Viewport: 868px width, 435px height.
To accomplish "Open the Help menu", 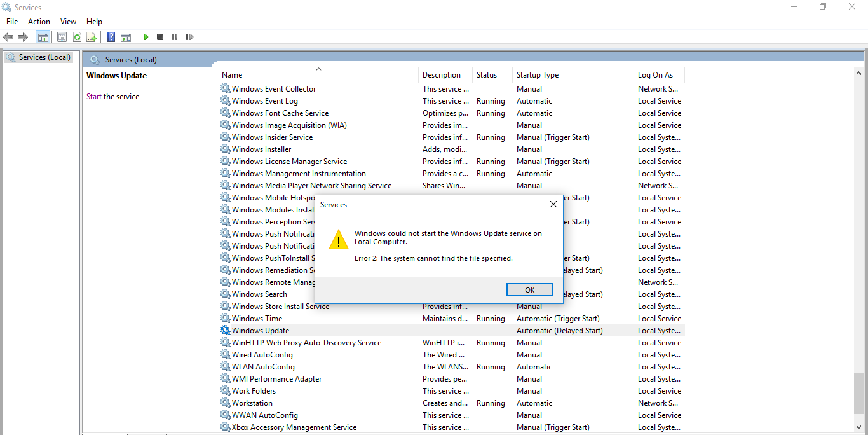I will click(x=94, y=22).
